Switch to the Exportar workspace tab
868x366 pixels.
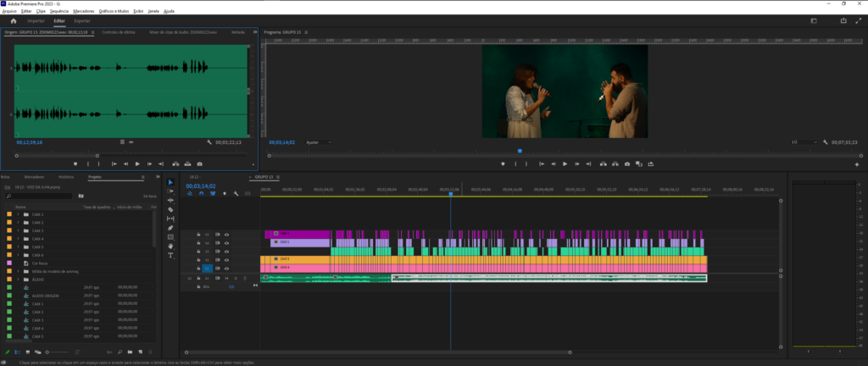point(82,21)
